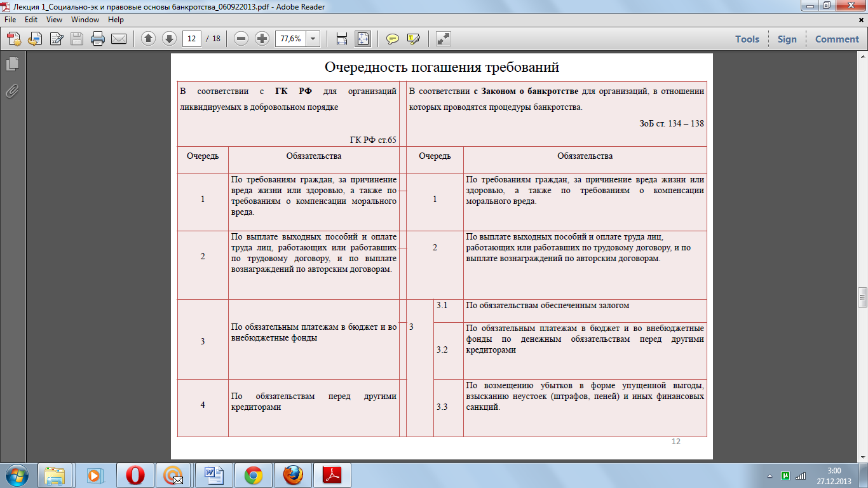The height and width of the screenshot is (488, 868).
Task: Open the page thumbnails side panel
Action: tap(12, 64)
